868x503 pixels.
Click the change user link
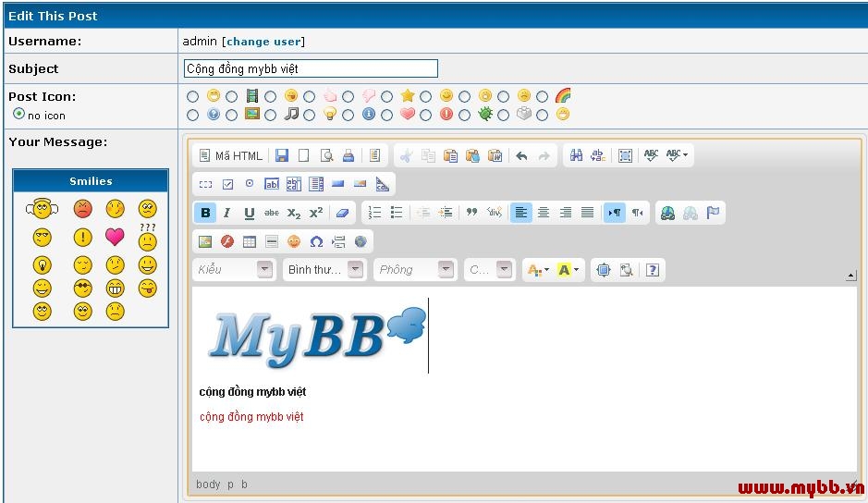263,42
